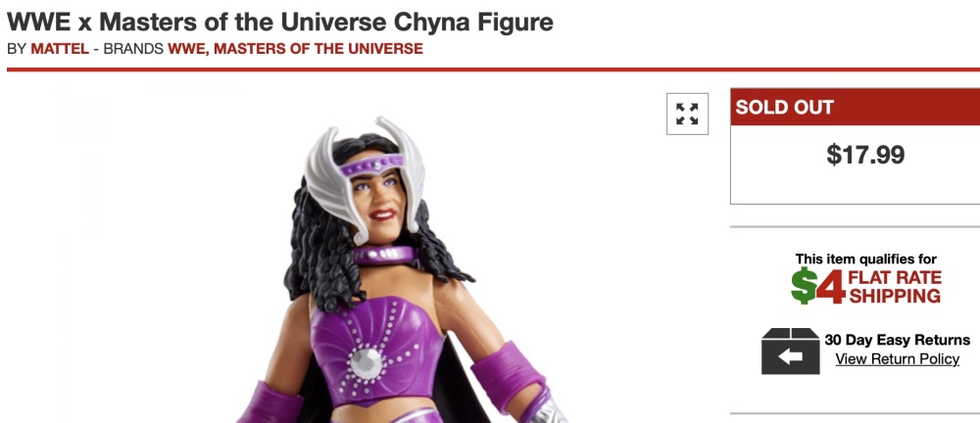Open View Return Policy link
980x423 pixels.
897,358
